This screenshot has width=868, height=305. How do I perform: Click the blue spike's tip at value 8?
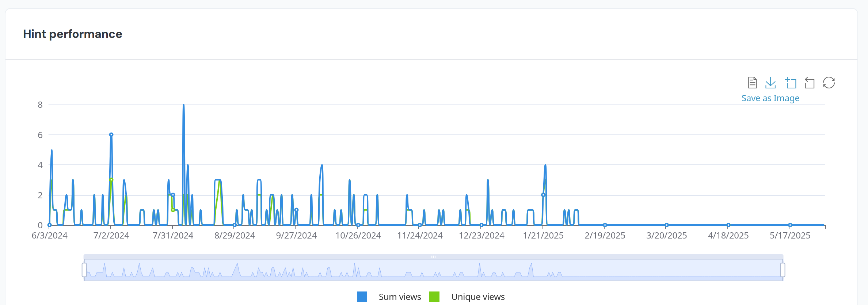click(183, 105)
